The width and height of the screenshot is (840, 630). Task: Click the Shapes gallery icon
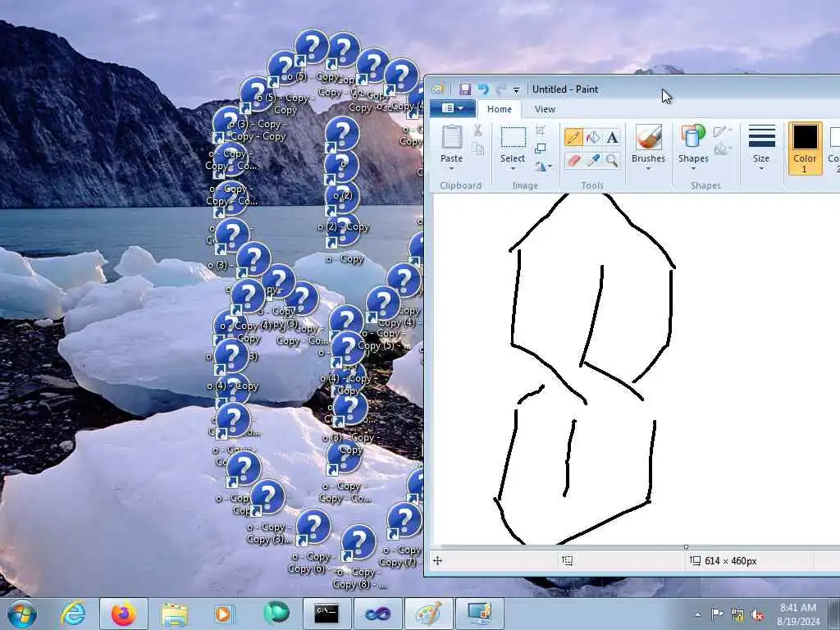692,137
